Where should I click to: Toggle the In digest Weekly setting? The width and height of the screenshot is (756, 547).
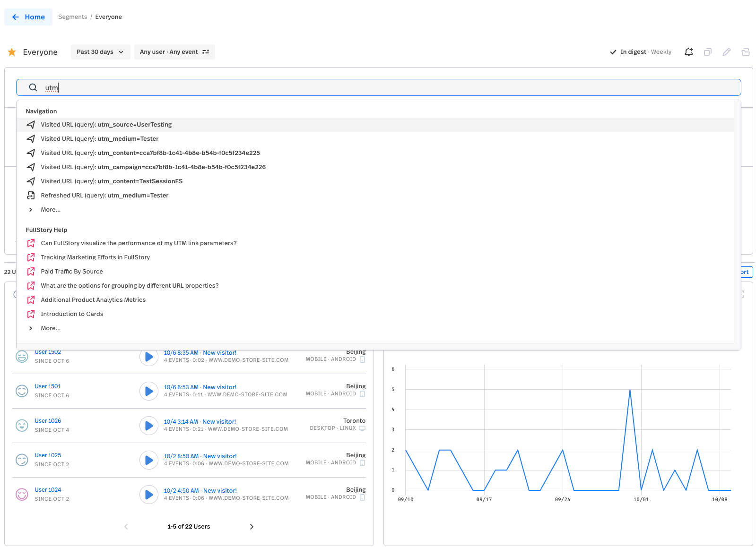click(641, 52)
